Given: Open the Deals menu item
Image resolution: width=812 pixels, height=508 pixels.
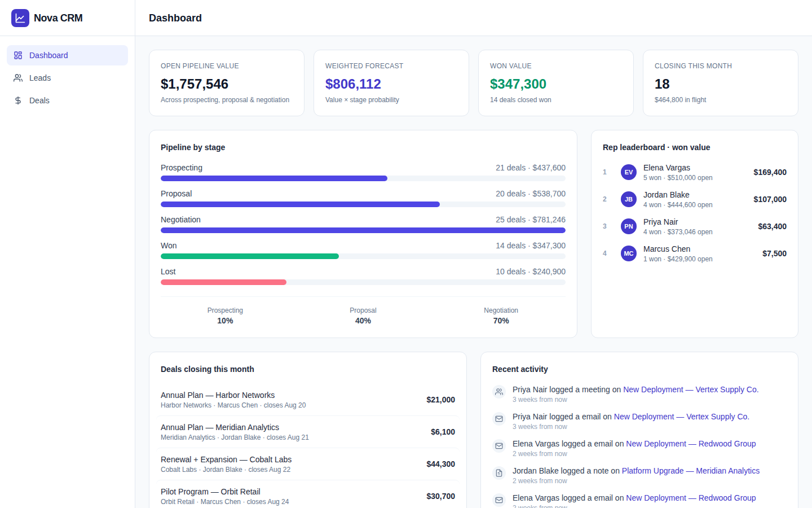Looking at the screenshot, I should click(68, 100).
